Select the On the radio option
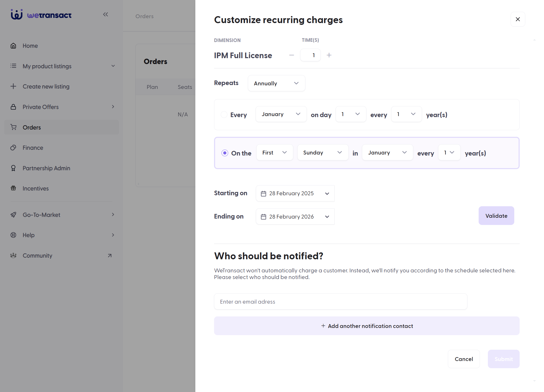Viewport: 544px width, 392px height. 225,153
